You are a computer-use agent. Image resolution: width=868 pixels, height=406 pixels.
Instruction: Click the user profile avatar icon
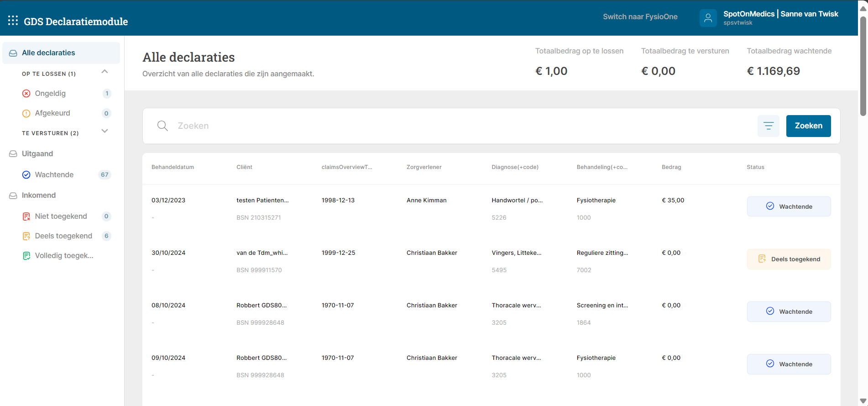708,18
